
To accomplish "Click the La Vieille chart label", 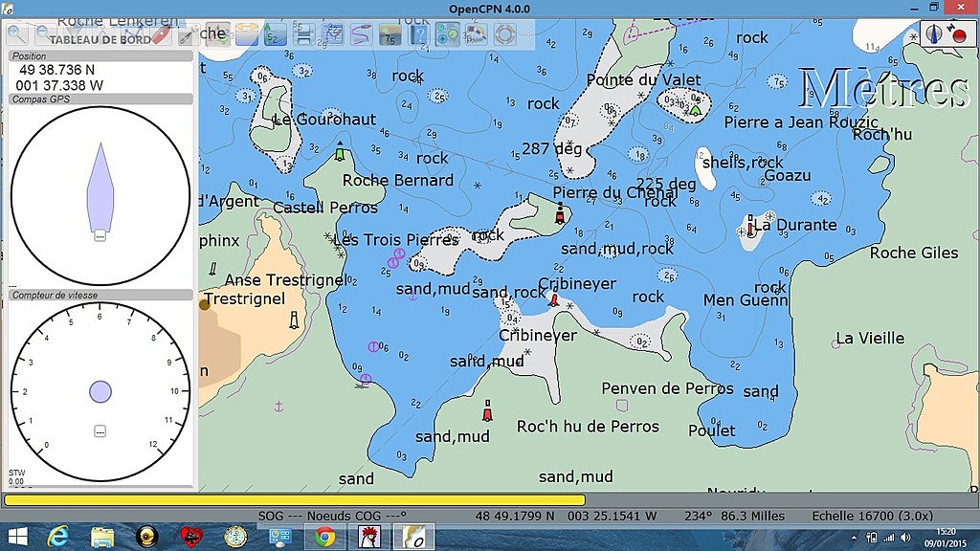I will tap(870, 339).
